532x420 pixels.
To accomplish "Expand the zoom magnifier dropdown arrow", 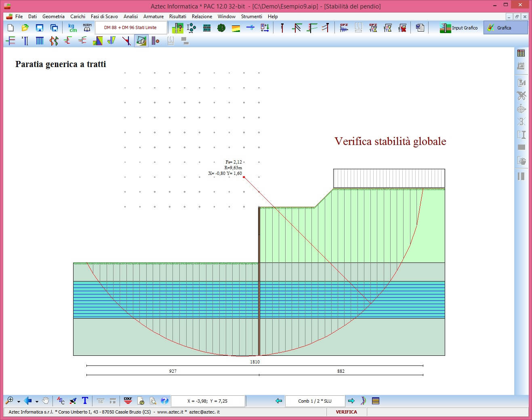I will pos(19,401).
